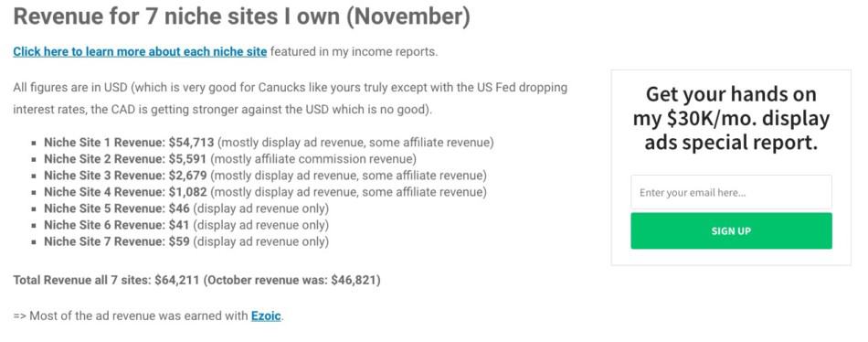The height and width of the screenshot is (342, 868).
Task: Click the green SIGN UP button
Action: tap(731, 230)
